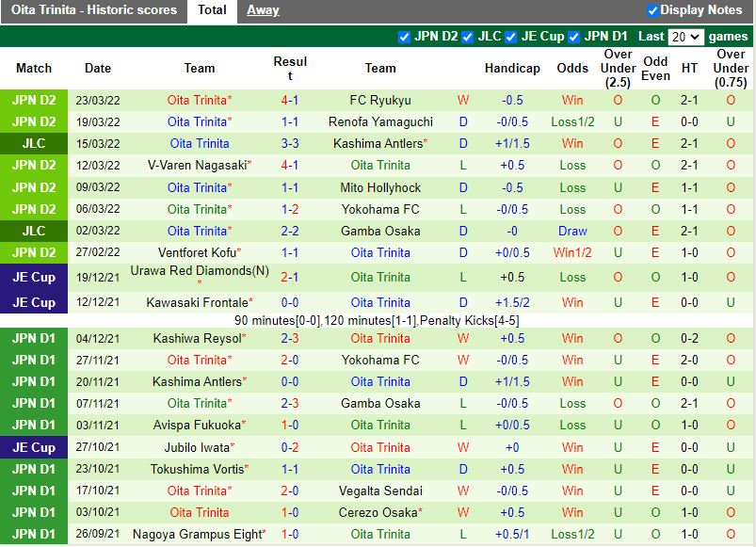The height and width of the screenshot is (547, 756).
Task: Select the JPN D2 label on 23/03/22 row
Action: (x=34, y=100)
